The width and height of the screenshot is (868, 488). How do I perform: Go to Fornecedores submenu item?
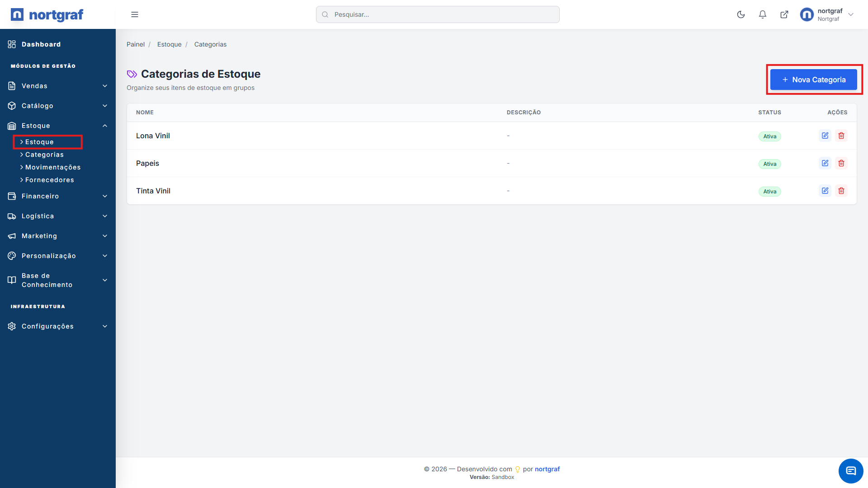tap(49, 180)
